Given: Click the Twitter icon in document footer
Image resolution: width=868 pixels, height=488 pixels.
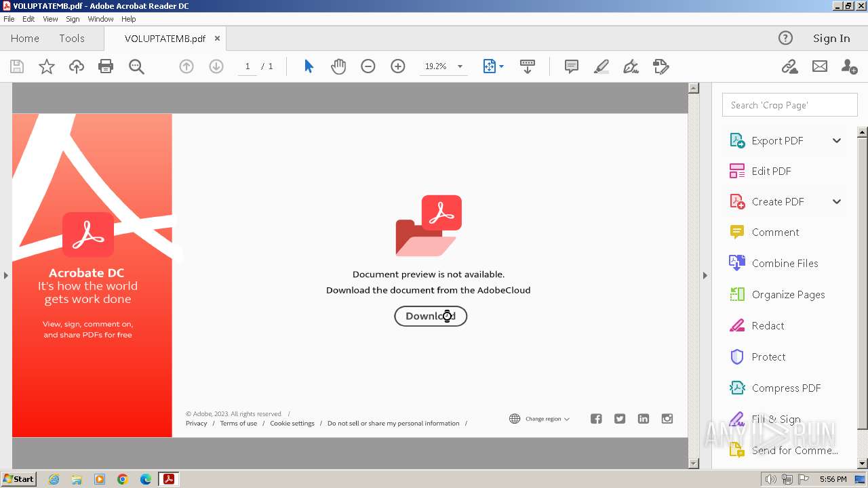Looking at the screenshot, I should [620, 419].
